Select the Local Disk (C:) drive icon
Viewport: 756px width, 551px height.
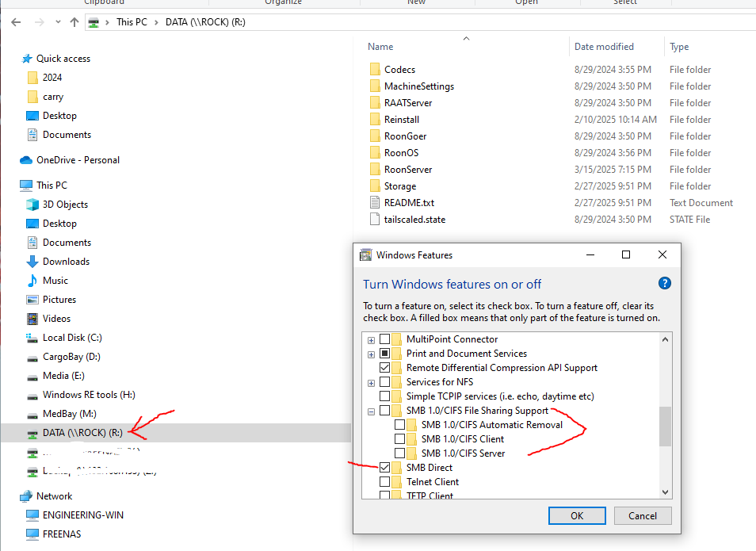(x=32, y=338)
